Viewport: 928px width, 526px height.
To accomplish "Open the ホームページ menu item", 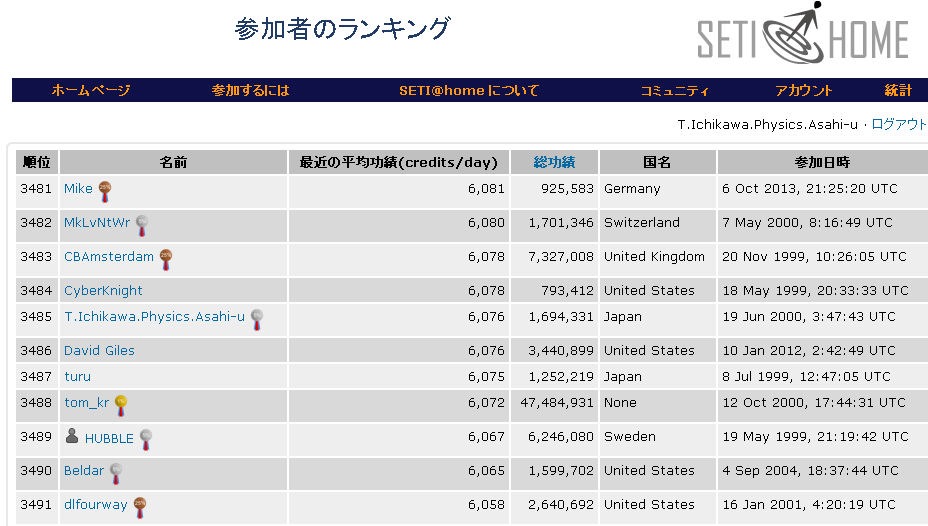I will [x=91, y=90].
